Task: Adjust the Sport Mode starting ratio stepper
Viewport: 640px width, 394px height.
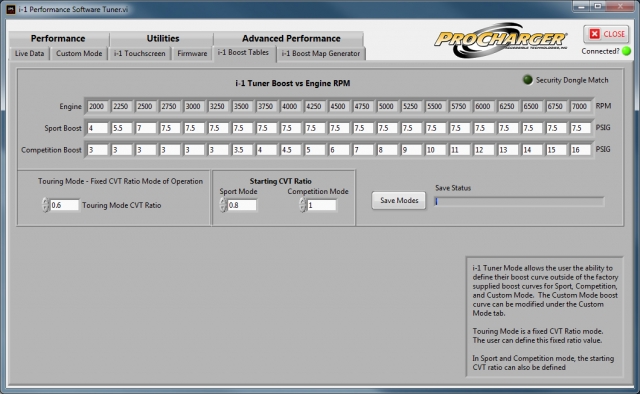Action: pos(223,205)
